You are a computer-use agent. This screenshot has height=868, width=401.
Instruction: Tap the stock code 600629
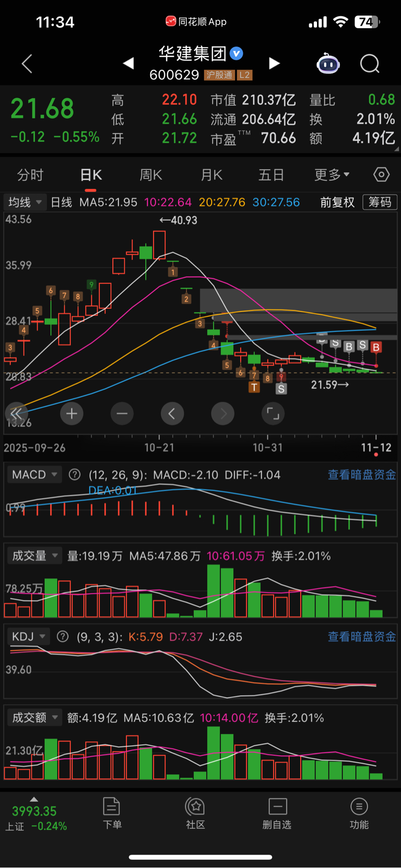point(174,75)
